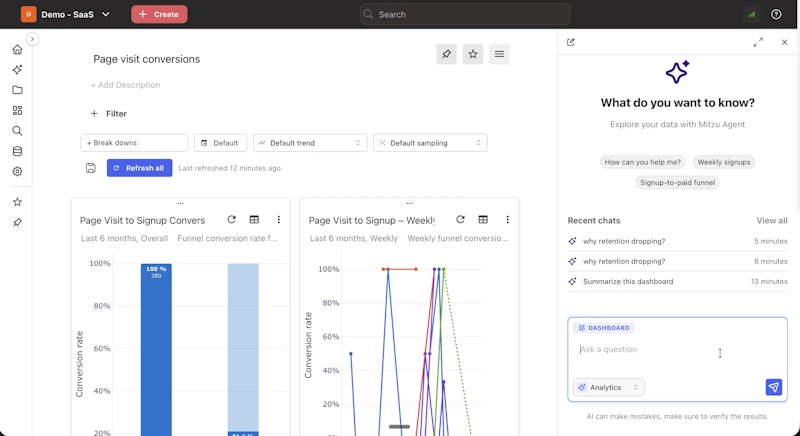Open the Default date picker

(220, 143)
